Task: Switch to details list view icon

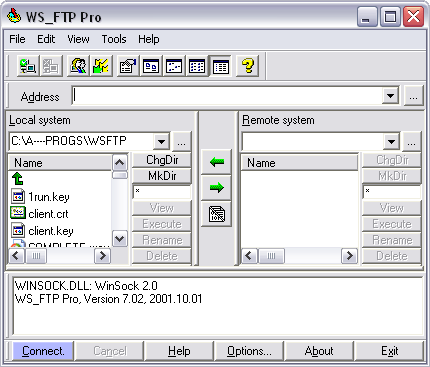Action: [221, 66]
